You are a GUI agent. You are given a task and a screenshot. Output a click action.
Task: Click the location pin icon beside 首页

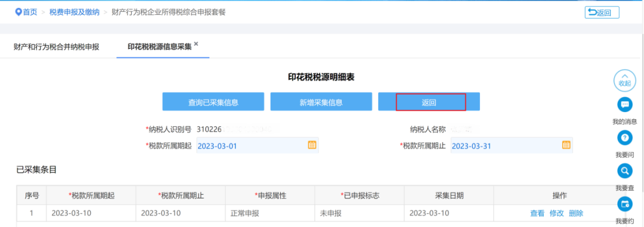point(18,13)
